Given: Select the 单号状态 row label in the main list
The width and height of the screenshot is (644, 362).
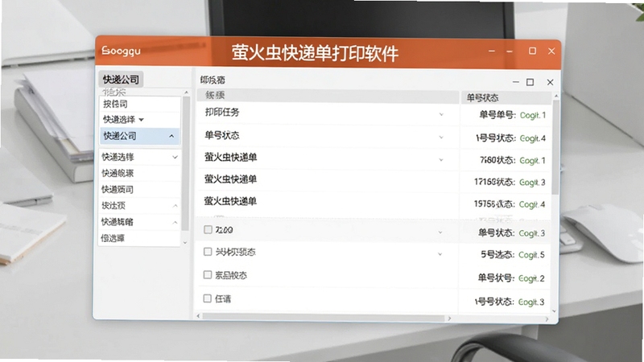Looking at the screenshot, I should coord(222,135).
